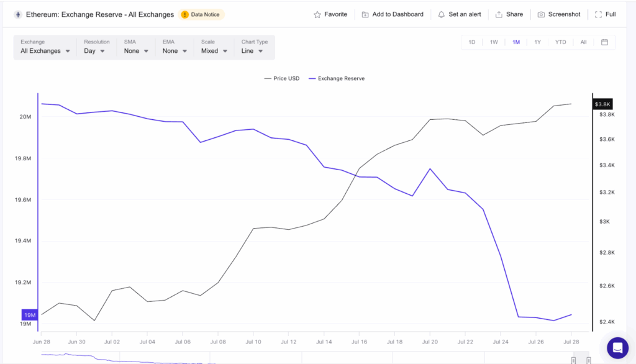This screenshot has width=636, height=364.
Task: Select the All time range tab
Action: pyautogui.click(x=583, y=42)
